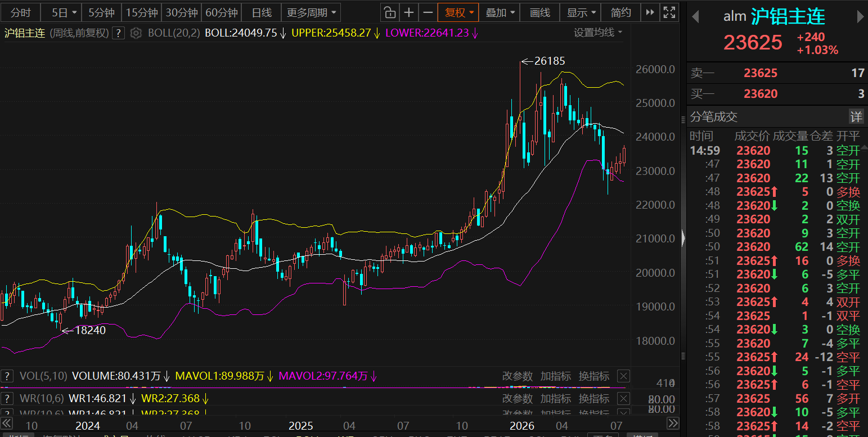Click 换指标 in VOL panel
The image size is (868, 437).
(593, 376)
